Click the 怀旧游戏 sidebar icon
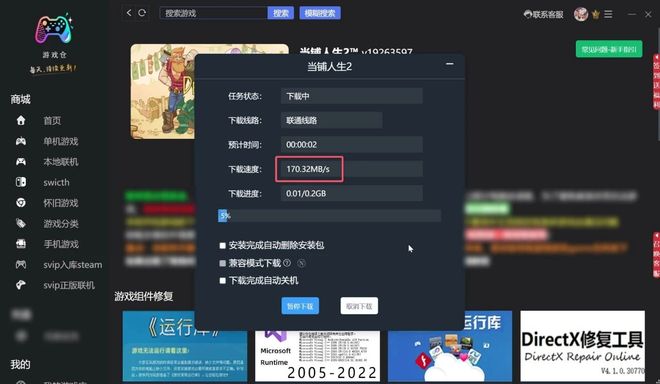 tap(21, 203)
